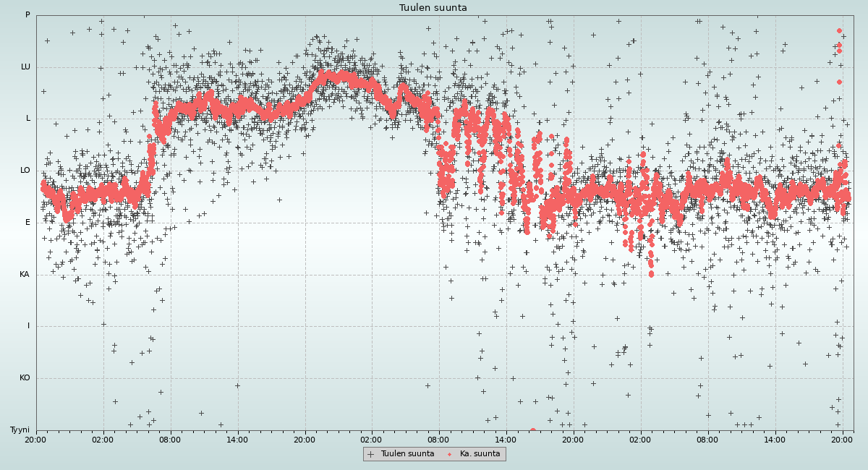The width and height of the screenshot is (868, 470).
Task: Click the rightmost 20:00 time axis label
Action: [x=842, y=438]
